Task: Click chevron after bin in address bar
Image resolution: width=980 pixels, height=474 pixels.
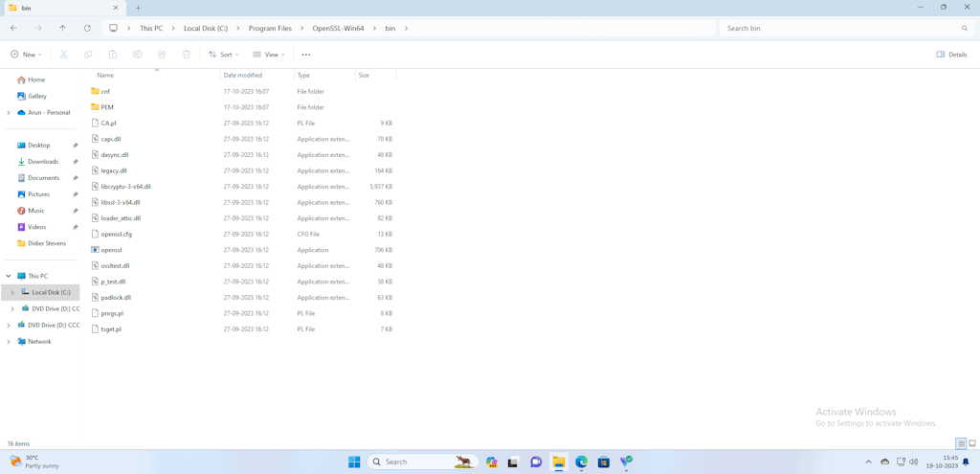Action: 406,28
